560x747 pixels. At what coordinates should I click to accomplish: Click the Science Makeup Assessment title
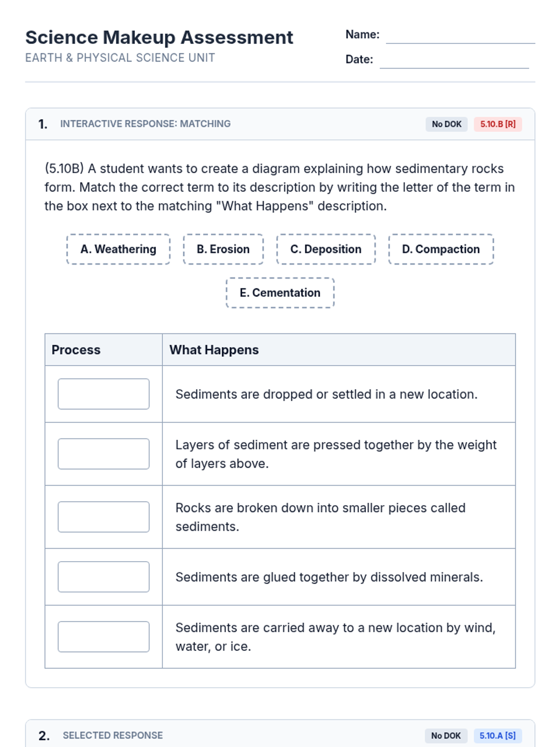[x=159, y=37]
